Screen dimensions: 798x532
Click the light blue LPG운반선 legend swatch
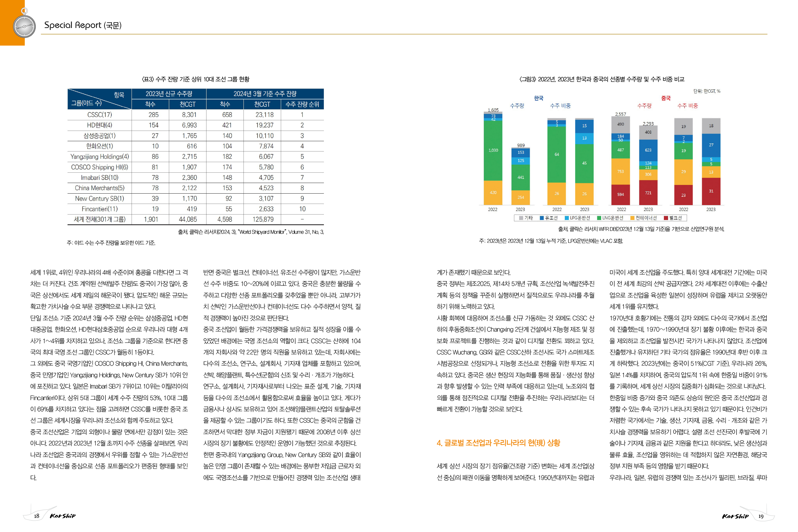pyautogui.click(x=567, y=218)
